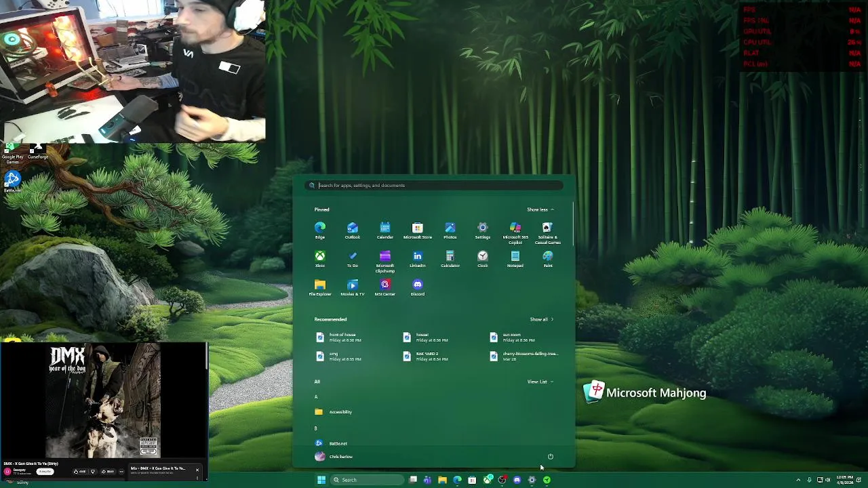Image resolution: width=868 pixels, height=488 pixels.
Task: Dislike the DMX video in YouTube
Action: (x=93, y=471)
